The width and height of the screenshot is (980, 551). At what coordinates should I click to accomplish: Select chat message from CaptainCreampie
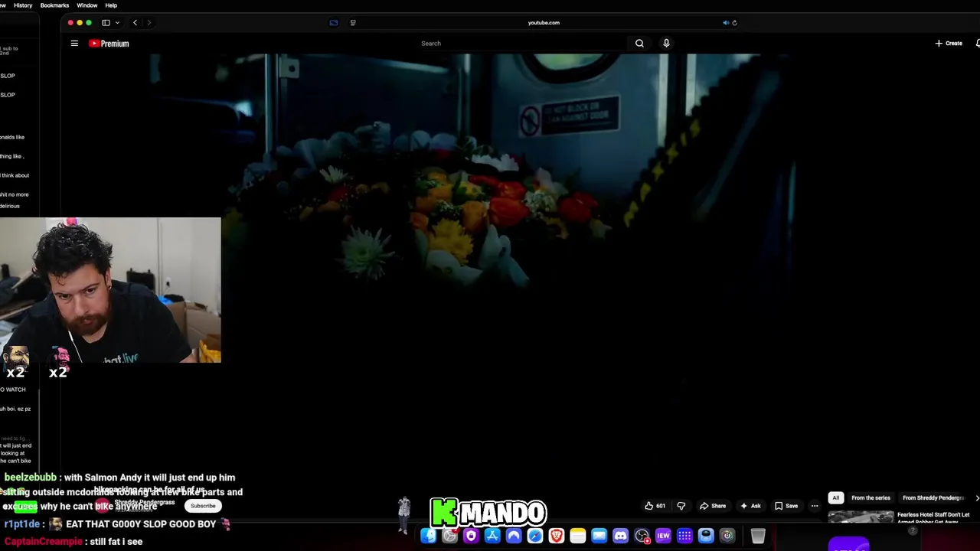tap(73, 541)
